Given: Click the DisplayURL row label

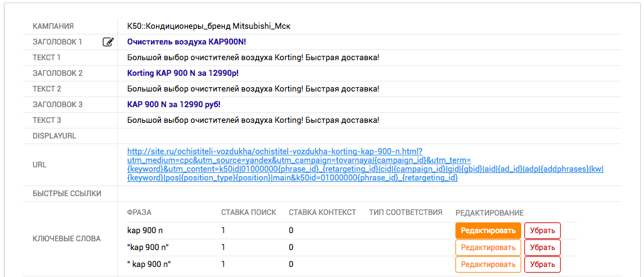Looking at the screenshot, I should 55,135.
